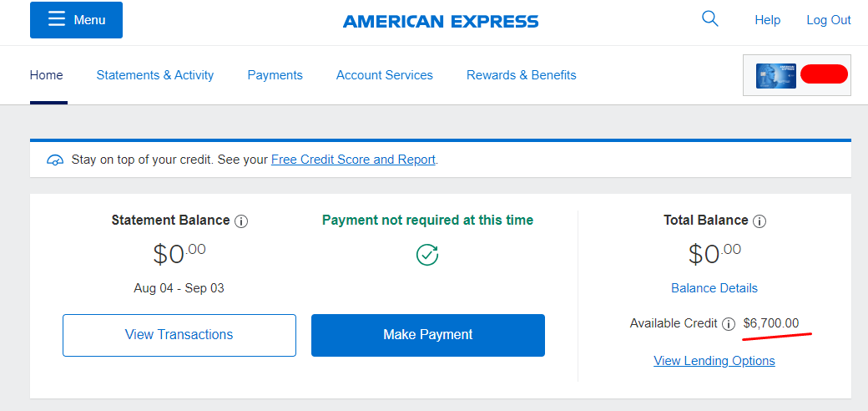Click the Statement Balance info icon

click(x=241, y=221)
